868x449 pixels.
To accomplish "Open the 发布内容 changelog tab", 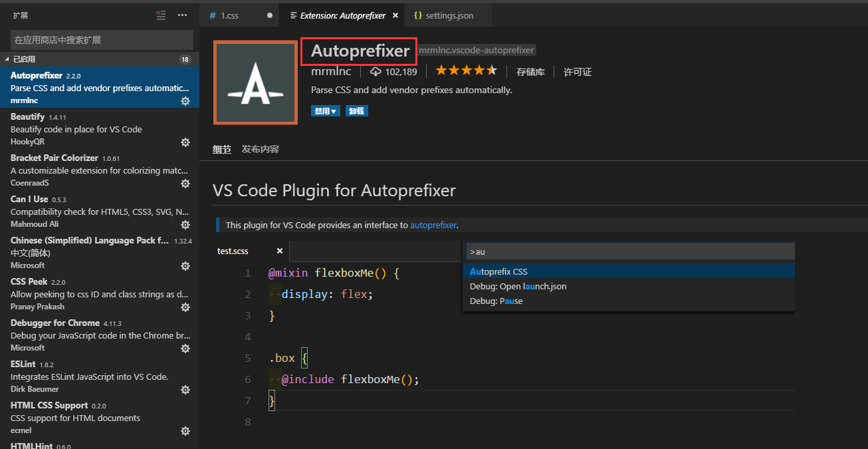I will pos(261,150).
